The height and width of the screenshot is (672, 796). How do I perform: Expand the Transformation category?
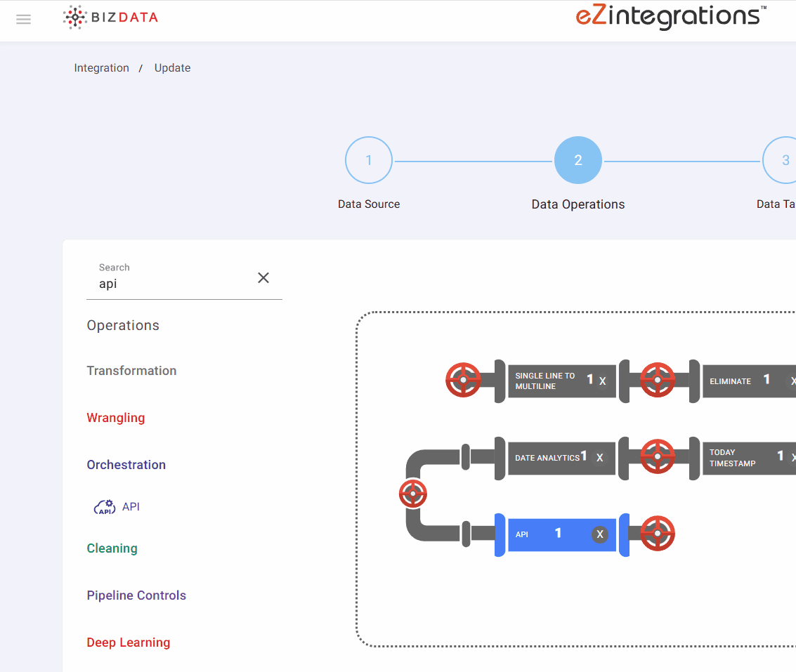tap(131, 371)
